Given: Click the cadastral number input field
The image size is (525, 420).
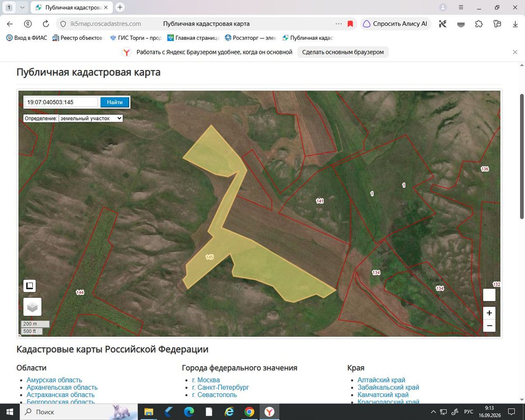Looking at the screenshot, I should click(61, 102).
